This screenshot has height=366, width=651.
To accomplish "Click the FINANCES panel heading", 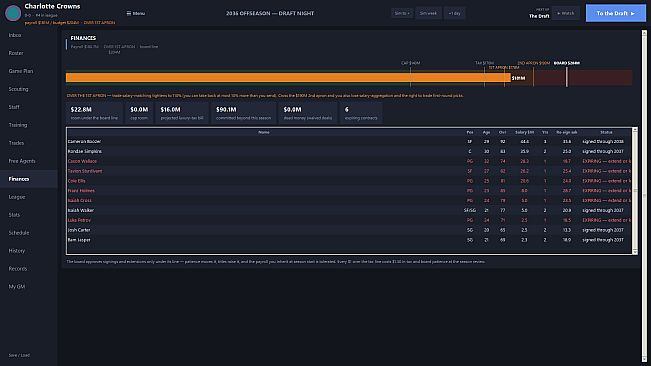I will coord(83,38).
